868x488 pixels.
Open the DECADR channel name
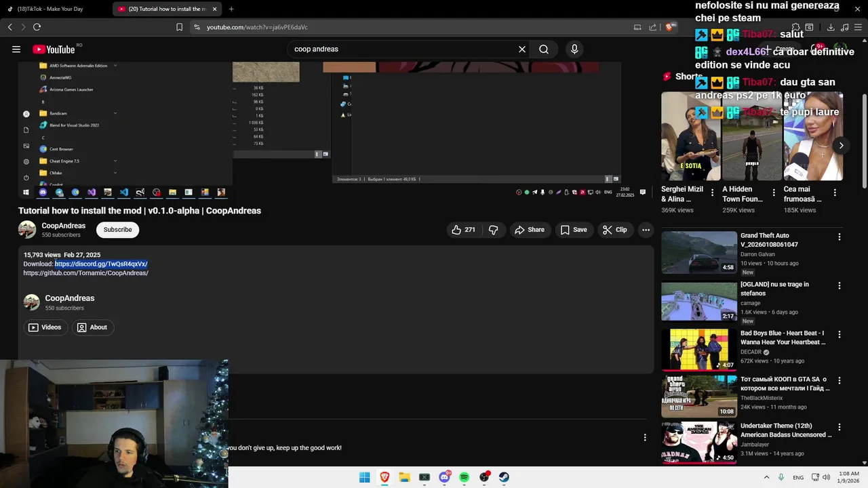[x=751, y=352]
